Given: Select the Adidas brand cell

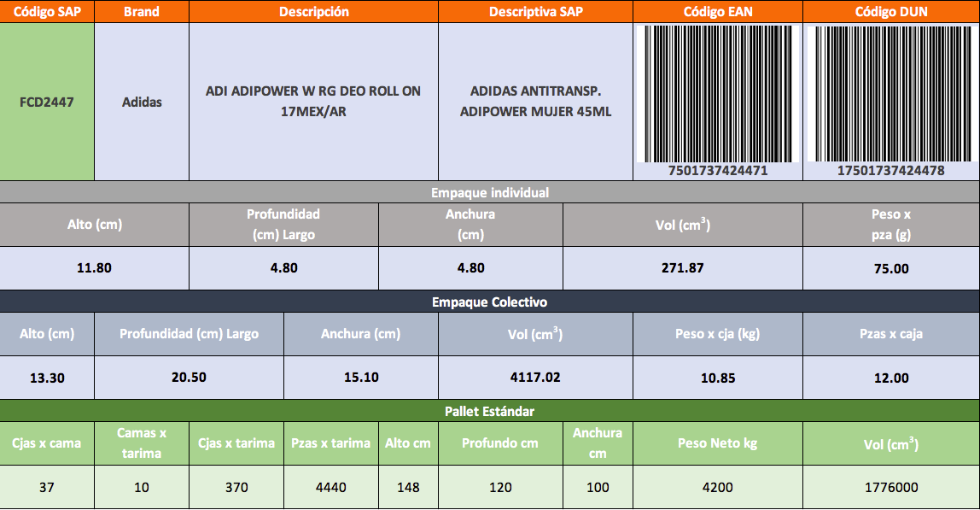Looking at the screenshot, I should 142,102.
